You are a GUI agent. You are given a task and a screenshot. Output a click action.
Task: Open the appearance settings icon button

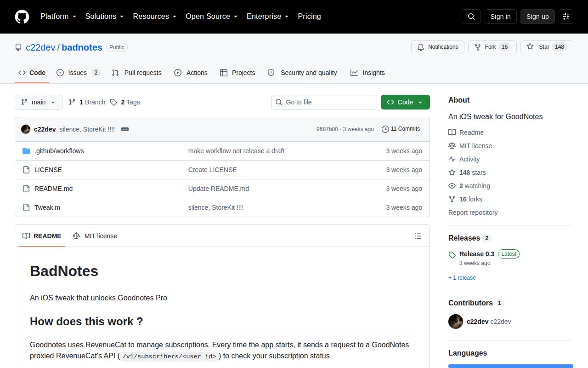pos(566,17)
